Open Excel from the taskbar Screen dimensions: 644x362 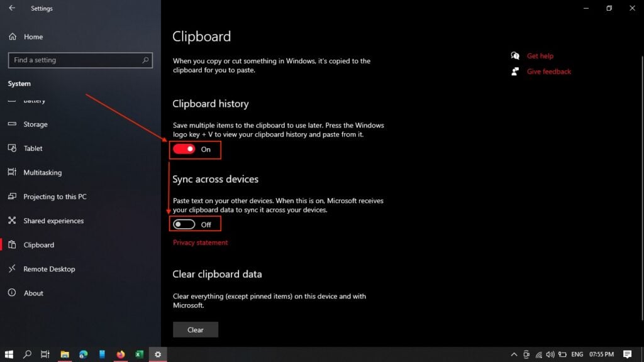(x=139, y=354)
